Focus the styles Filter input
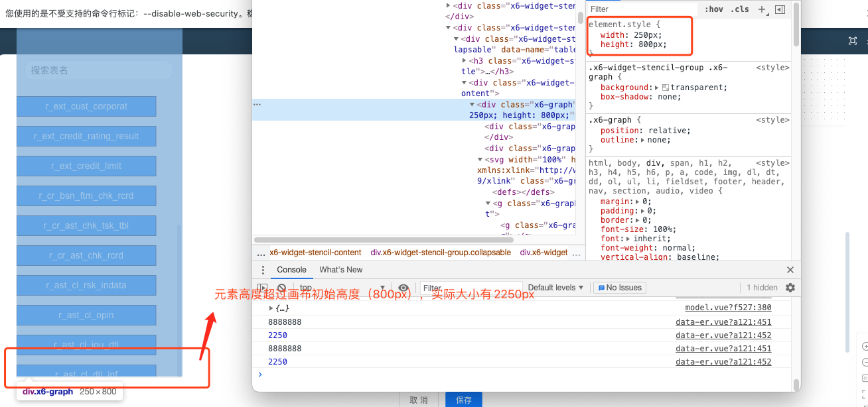 tap(642, 9)
